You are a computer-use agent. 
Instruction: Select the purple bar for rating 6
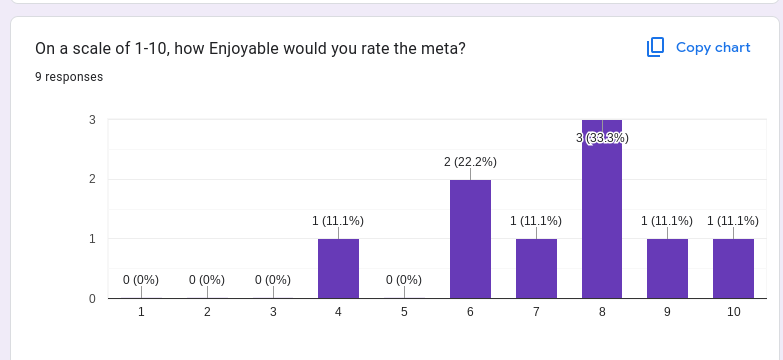point(470,239)
